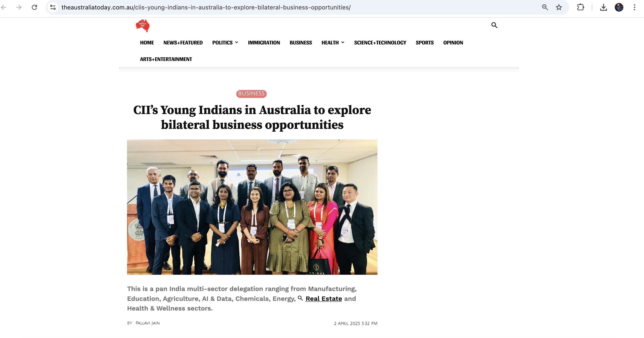The height and width of the screenshot is (338, 644).
Task: Click the zoom magnifier icon in address bar
Action: pos(545,7)
